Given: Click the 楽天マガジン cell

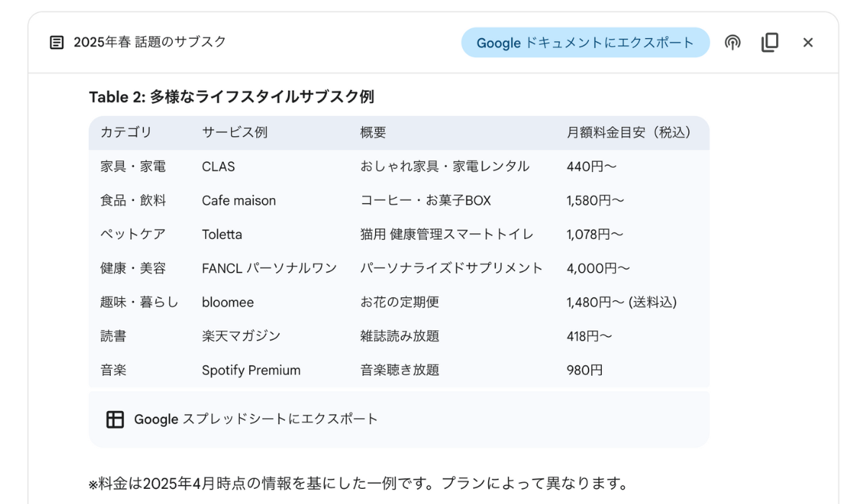Looking at the screenshot, I should pyautogui.click(x=241, y=336).
